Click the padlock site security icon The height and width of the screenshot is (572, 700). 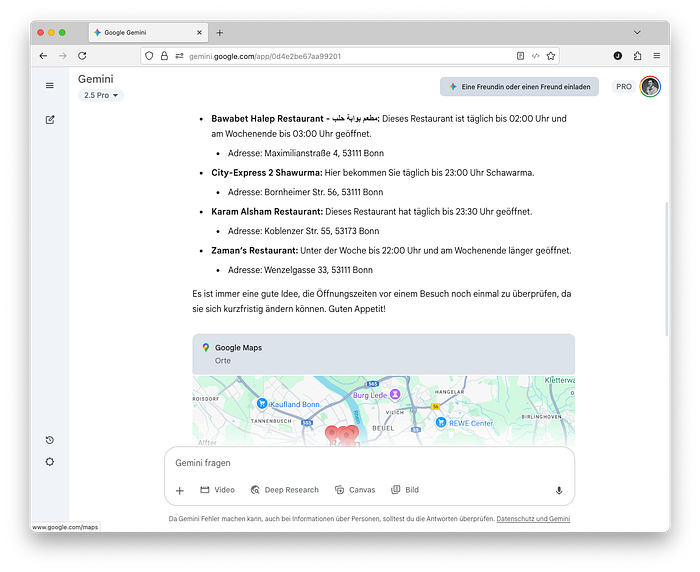pos(164,56)
